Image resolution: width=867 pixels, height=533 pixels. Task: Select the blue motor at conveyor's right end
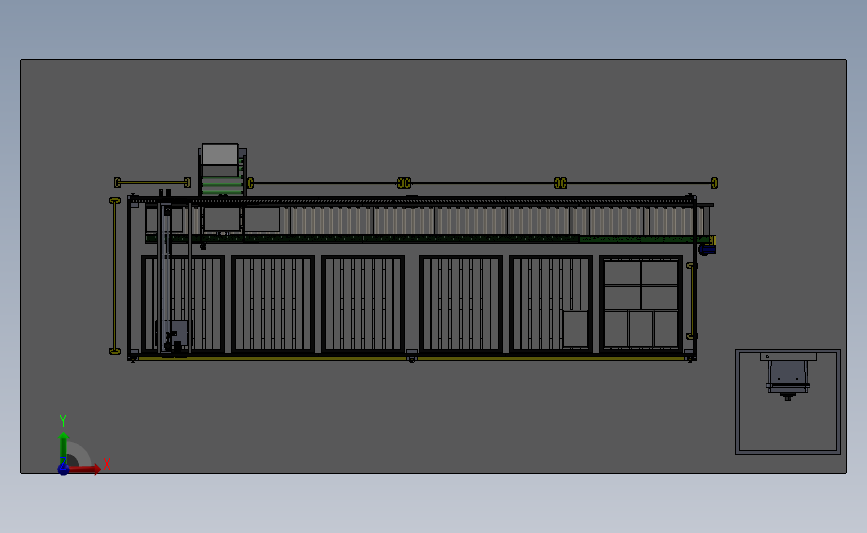[x=707, y=250]
